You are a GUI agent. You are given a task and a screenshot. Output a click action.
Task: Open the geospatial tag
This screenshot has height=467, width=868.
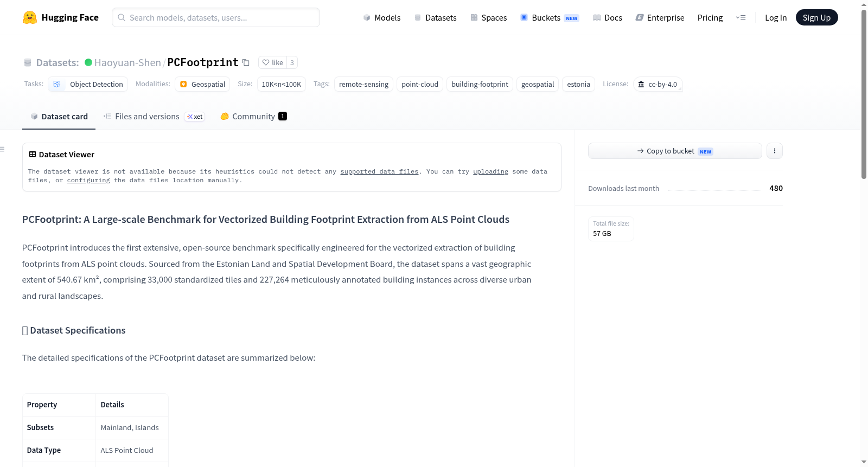[538, 84]
